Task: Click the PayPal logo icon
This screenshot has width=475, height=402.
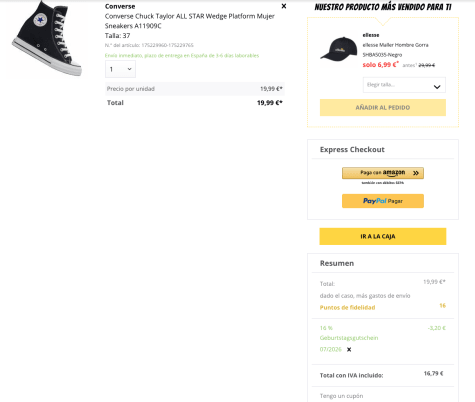Action: coord(375,201)
